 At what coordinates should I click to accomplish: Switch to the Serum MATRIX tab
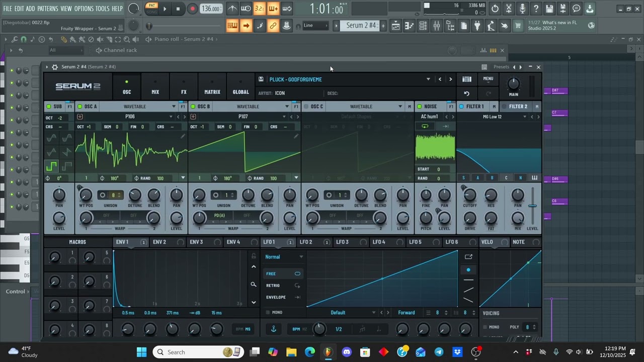(212, 86)
